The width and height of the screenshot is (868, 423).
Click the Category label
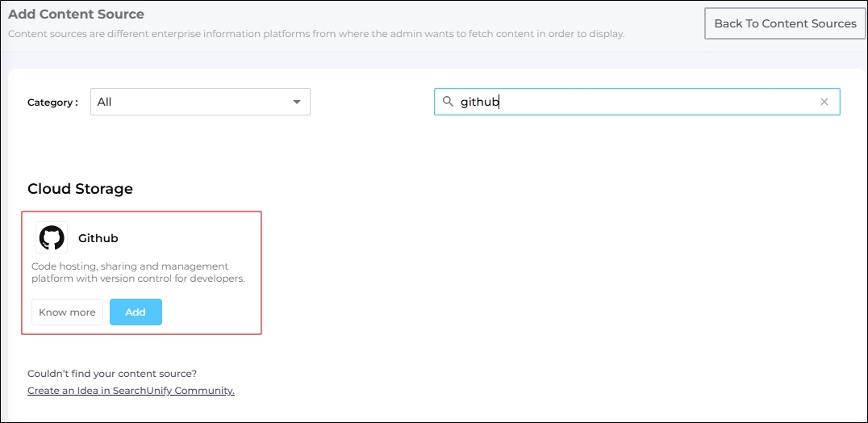52,103
